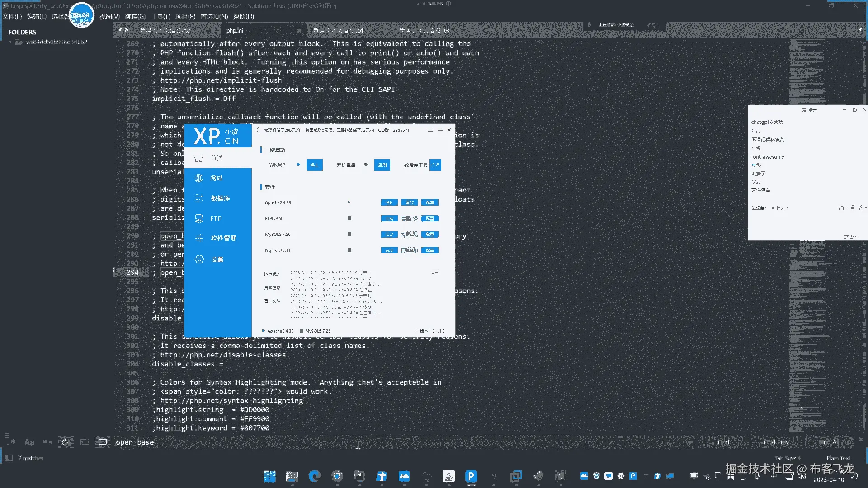Open the tab list dropdown at top right

click(860, 29)
